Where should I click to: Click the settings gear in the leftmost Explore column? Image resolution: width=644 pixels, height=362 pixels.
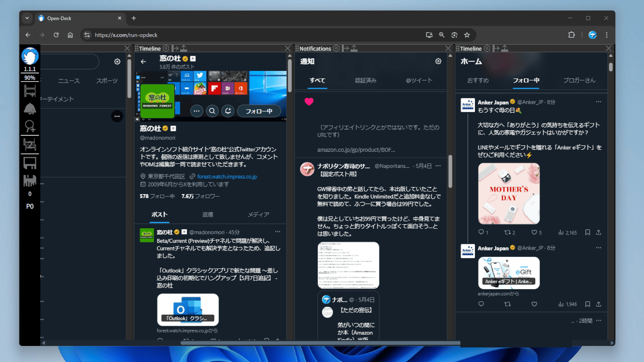[x=117, y=61]
